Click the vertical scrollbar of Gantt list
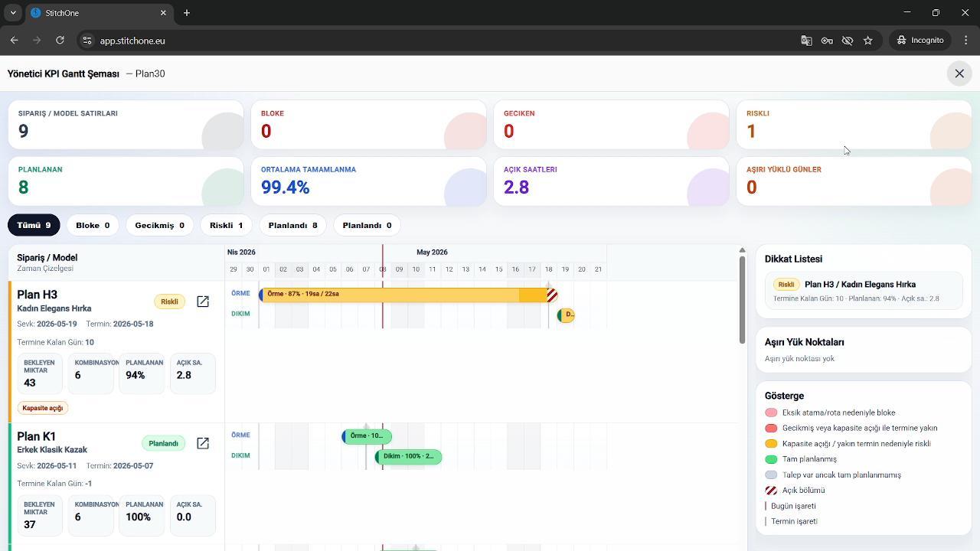Screen dimensions: 980x551 [742, 300]
